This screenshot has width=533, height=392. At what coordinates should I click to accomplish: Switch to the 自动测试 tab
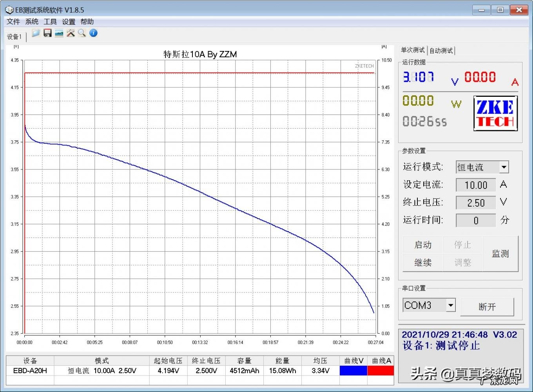tap(441, 51)
